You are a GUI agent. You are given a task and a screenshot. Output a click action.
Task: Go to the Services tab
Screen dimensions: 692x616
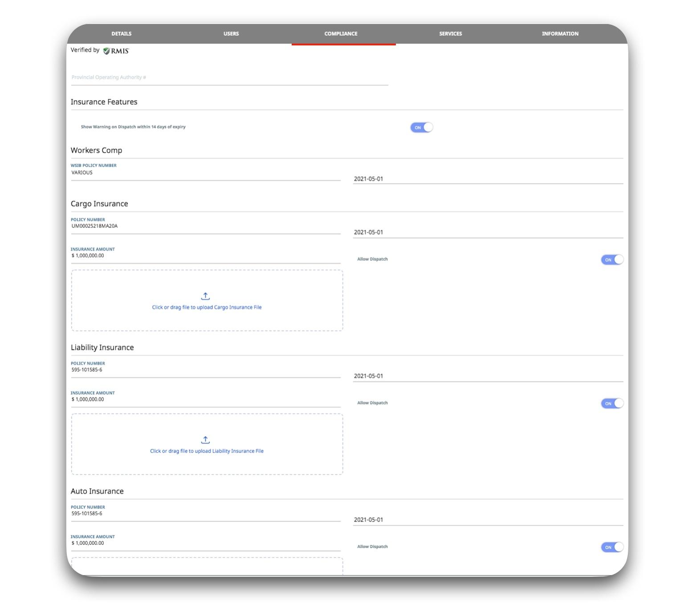450,34
